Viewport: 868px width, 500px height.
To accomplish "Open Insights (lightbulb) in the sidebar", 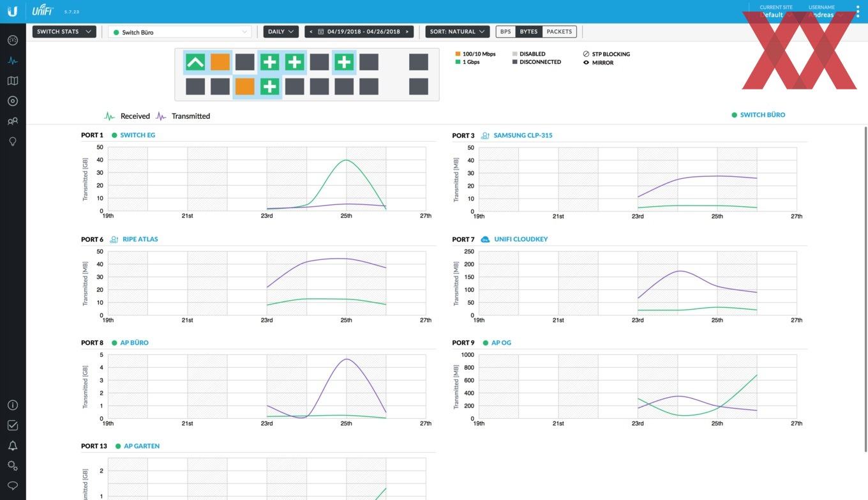I will click(x=13, y=141).
